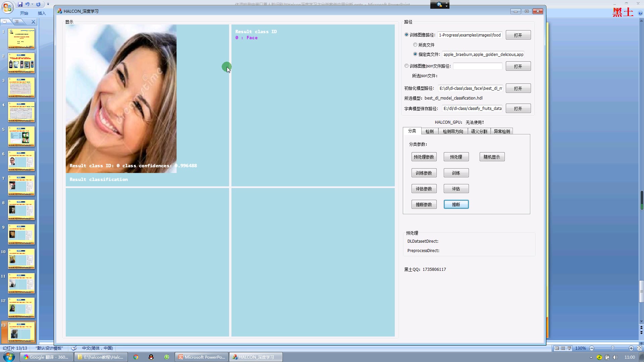The width and height of the screenshot is (644, 362).
Task: Click the zoom in plus button
Action: [x=631, y=348]
